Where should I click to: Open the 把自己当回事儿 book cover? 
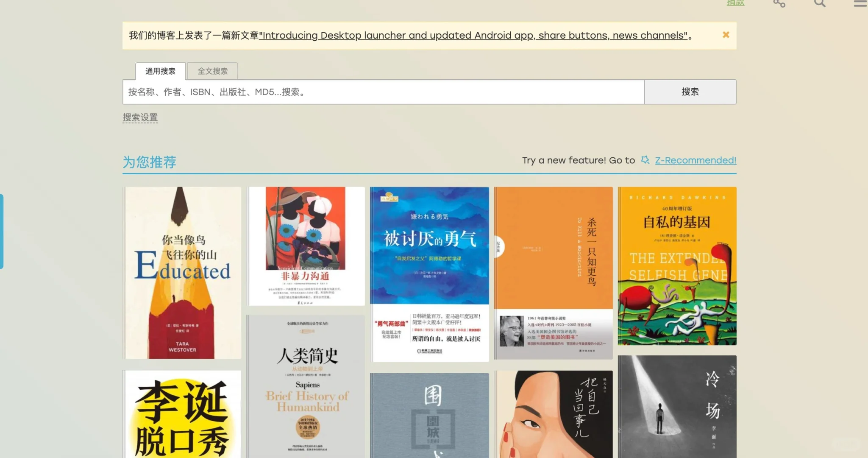(x=553, y=414)
